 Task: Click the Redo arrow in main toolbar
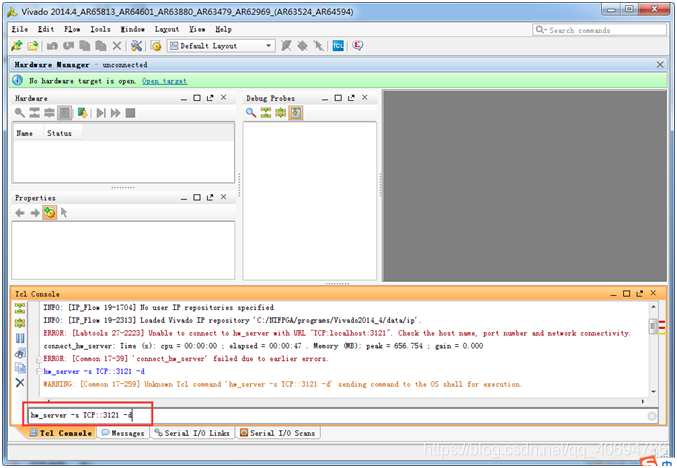tap(68, 46)
